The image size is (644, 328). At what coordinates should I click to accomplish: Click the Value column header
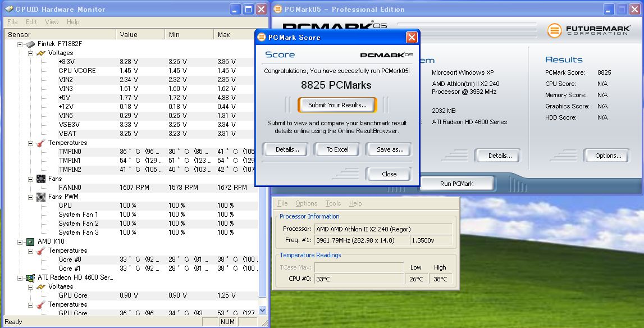pos(140,34)
